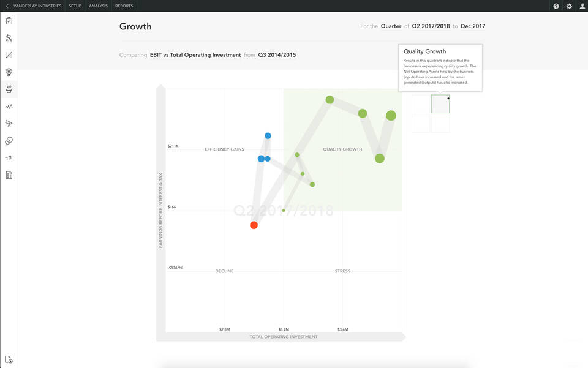Screen dimensions: 588x368
Task: Click the red data point on the scatter chart
Action: 254,225
